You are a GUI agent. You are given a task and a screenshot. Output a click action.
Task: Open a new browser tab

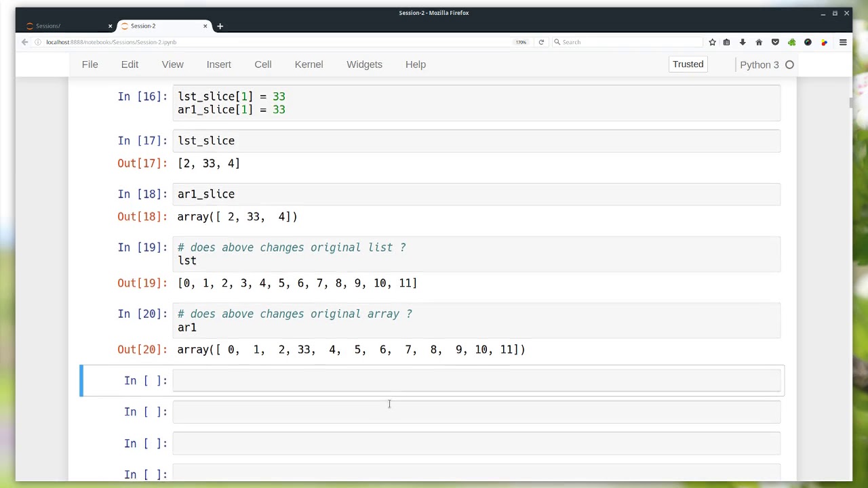click(220, 26)
